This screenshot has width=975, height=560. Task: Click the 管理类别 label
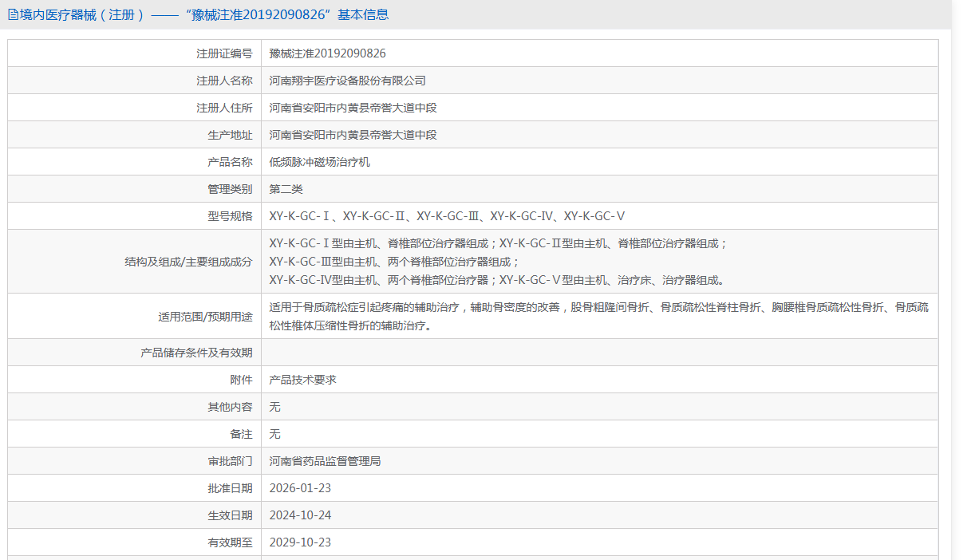230,189
